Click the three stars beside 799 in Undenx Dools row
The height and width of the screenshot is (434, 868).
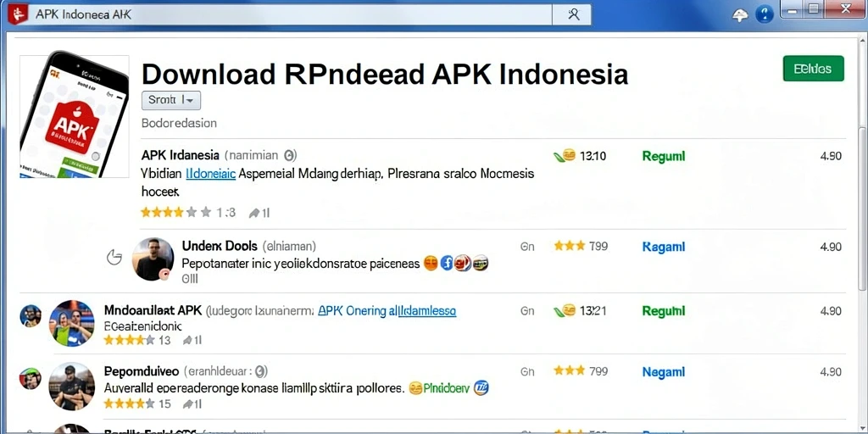(569, 246)
